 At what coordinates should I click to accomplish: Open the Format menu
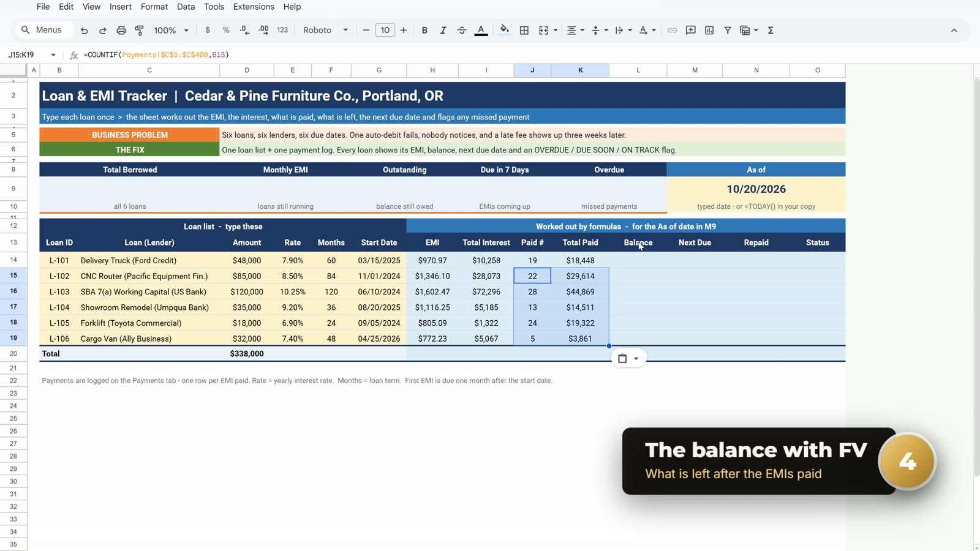click(x=154, y=7)
